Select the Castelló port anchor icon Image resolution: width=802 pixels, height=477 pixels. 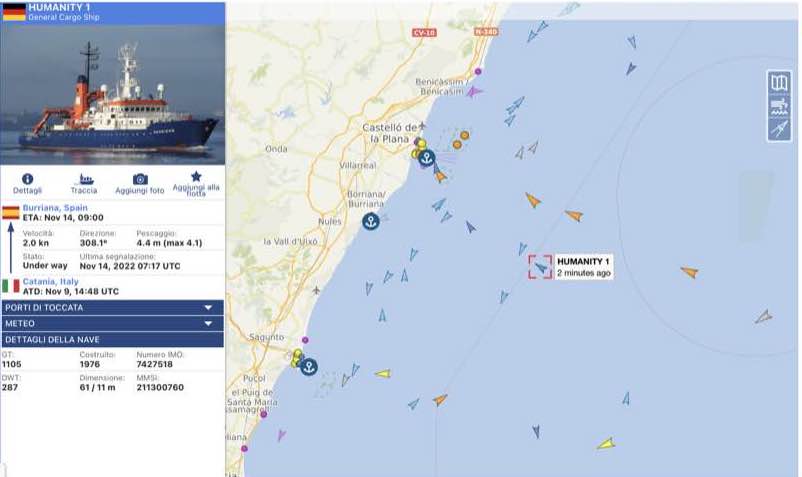[x=427, y=158]
